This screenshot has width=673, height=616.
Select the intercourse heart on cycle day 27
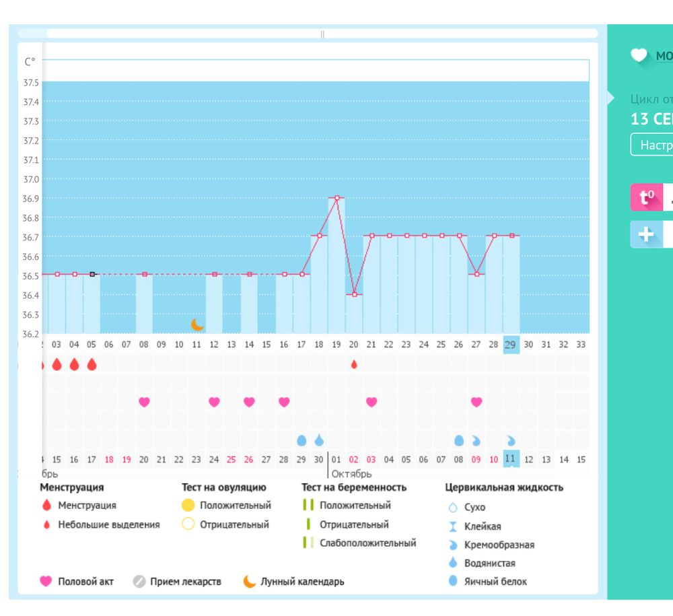[x=476, y=402]
